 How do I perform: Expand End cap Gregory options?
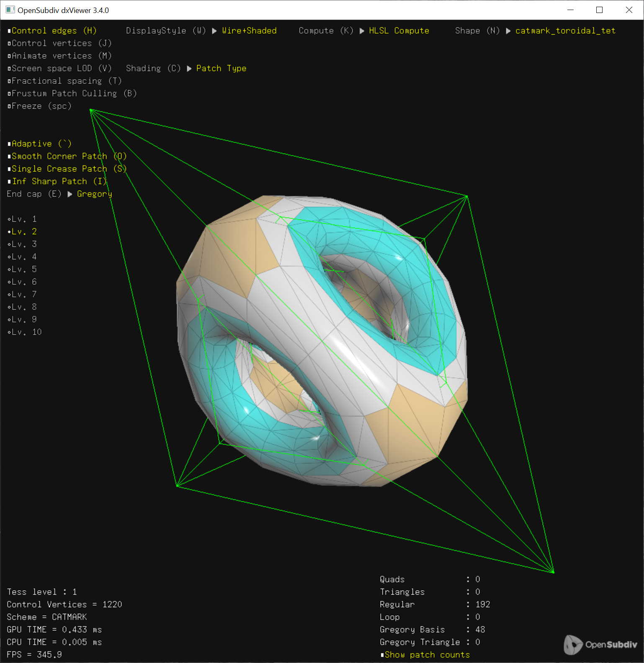(x=94, y=194)
